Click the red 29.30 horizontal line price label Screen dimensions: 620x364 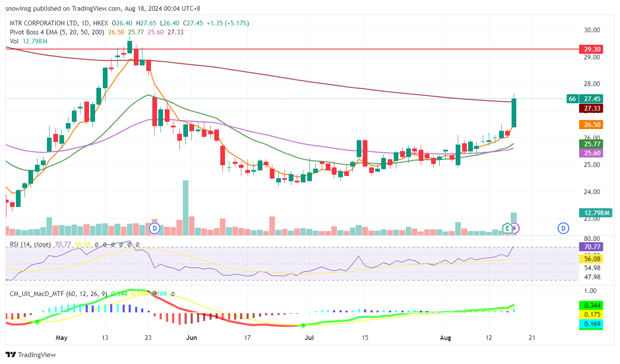[591, 49]
